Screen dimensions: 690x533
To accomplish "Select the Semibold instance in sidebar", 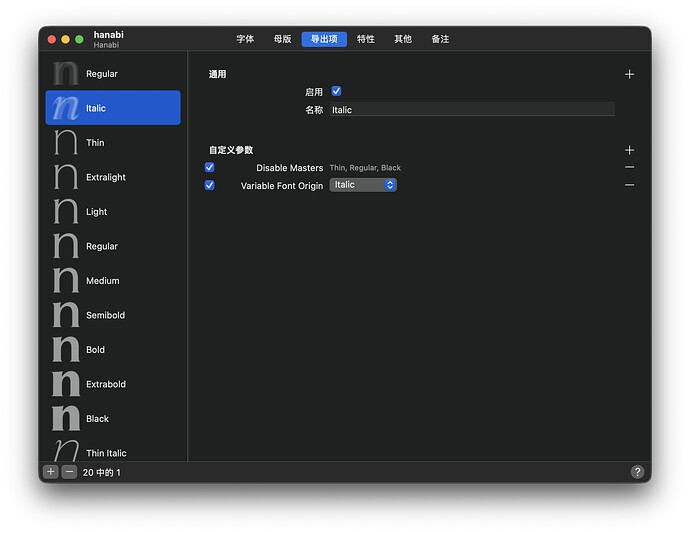I will [105, 315].
